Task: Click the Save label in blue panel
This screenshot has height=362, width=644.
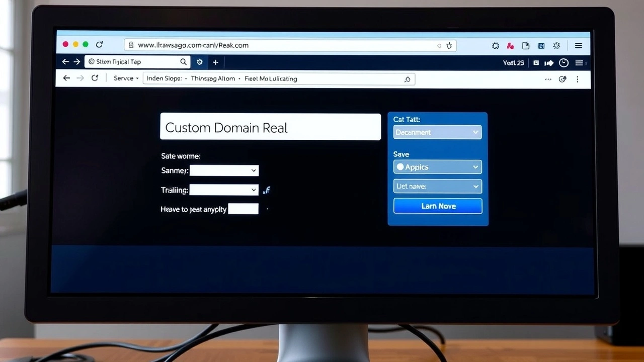Action: [x=401, y=154]
